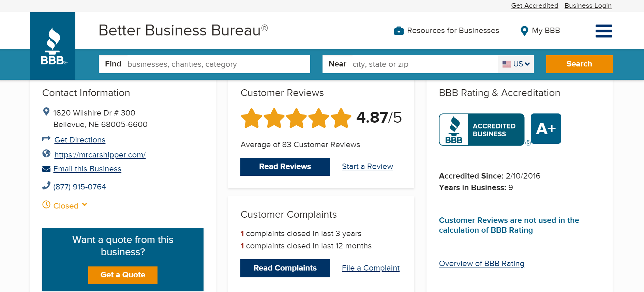Open the My BBB menu
This screenshot has width=644, height=292.
coord(545,31)
